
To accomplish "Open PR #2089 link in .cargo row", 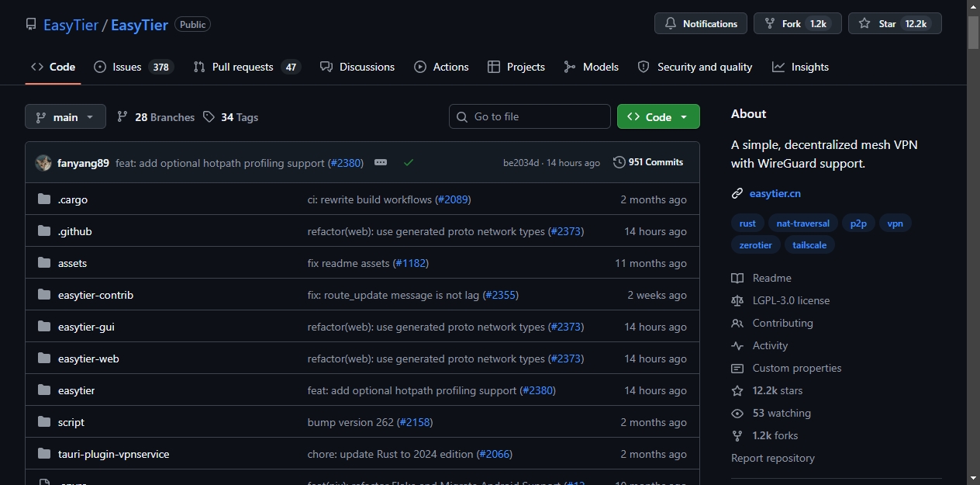I will 453,199.
